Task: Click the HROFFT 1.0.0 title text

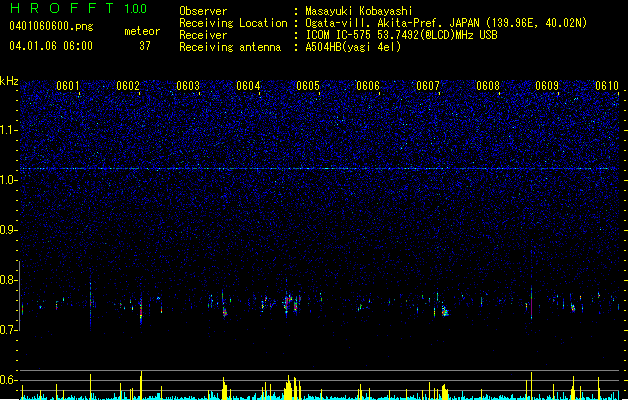Action: coord(79,8)
